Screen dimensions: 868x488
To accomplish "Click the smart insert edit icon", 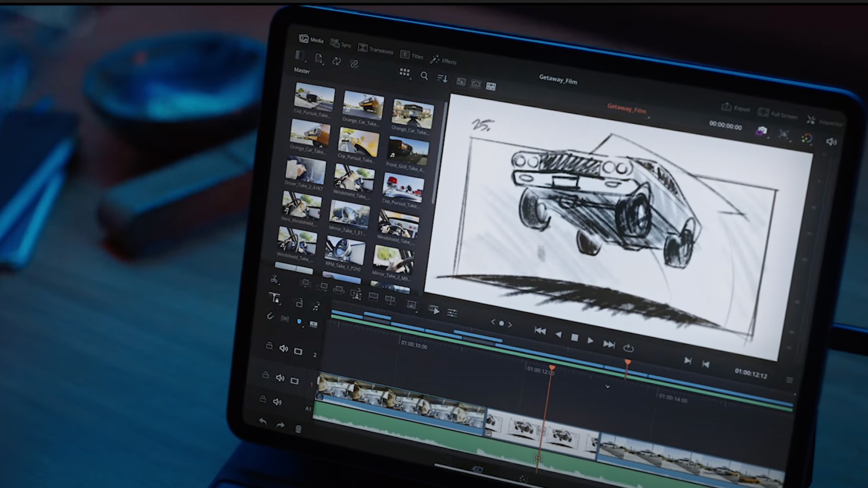I will pyautogui.click(x=305, y=284).
